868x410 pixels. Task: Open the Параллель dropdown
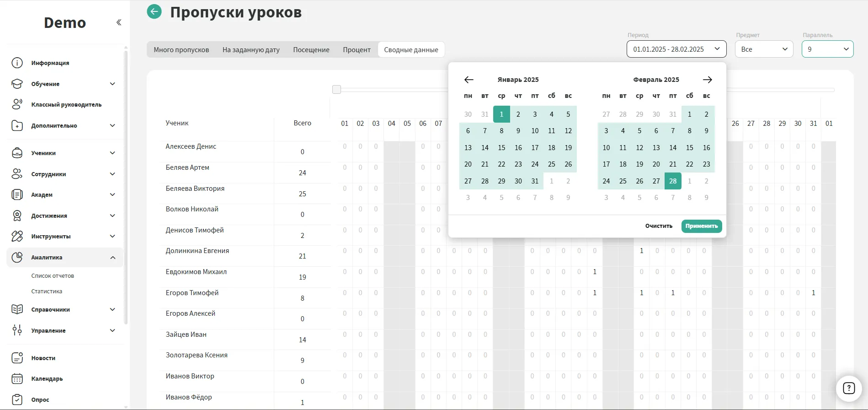[x=827, y=49]
